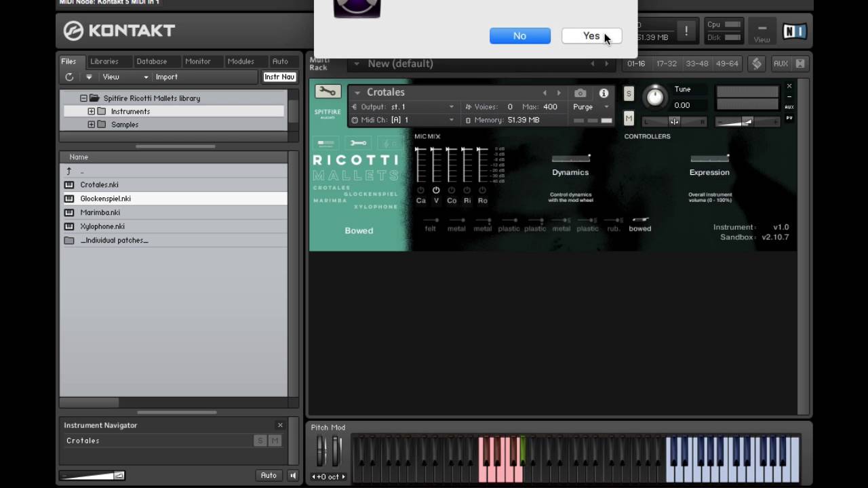This screenshot has height=488, width=868.
Task: Toggle the V microphone power button
Action: pos(436,190)
